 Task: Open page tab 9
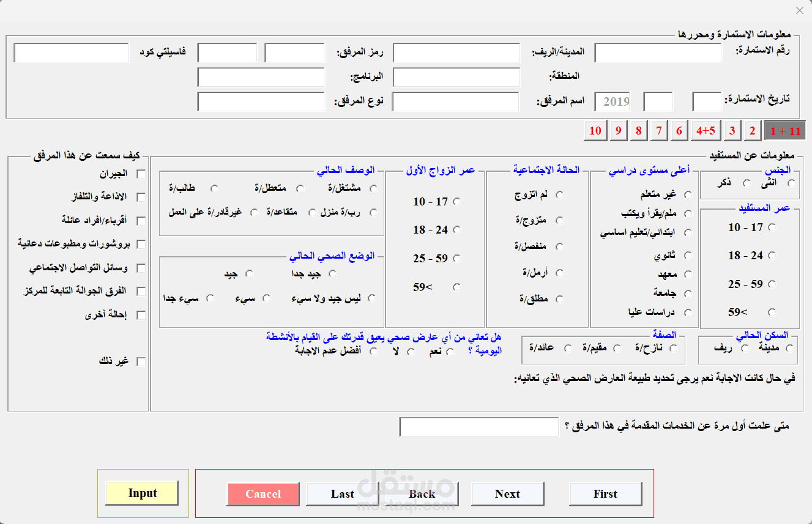coord(619,131)
